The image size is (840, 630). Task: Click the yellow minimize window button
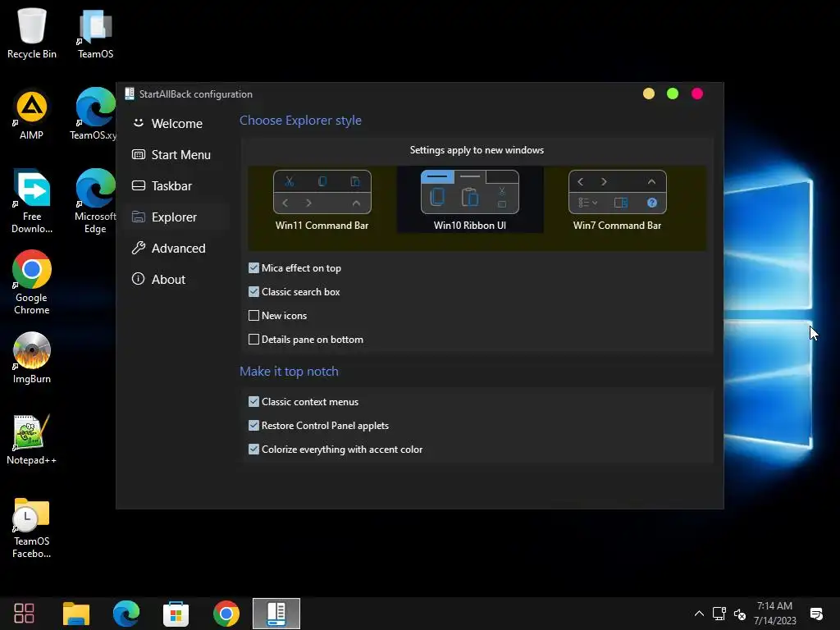[x=649, y=94]
